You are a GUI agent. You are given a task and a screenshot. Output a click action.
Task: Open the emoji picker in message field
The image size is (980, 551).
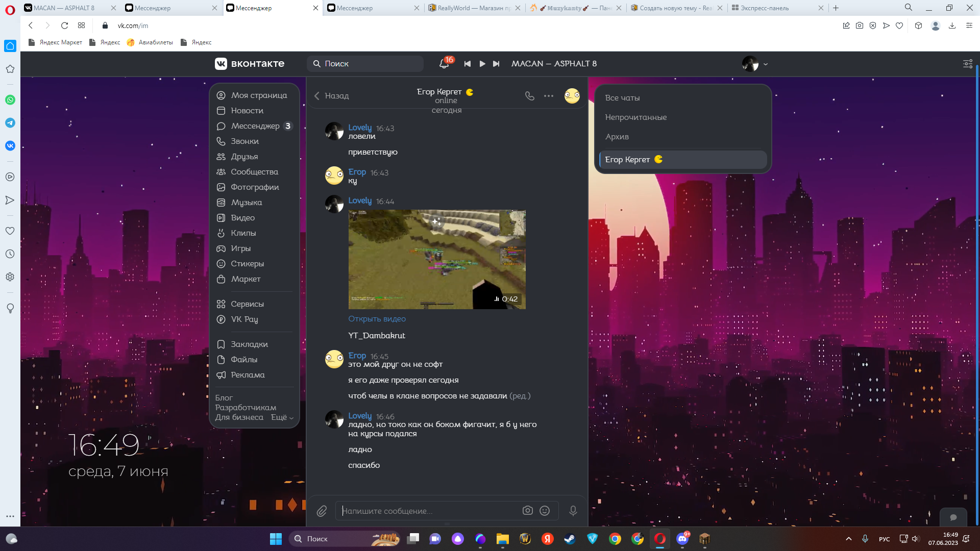coord(545,511)
